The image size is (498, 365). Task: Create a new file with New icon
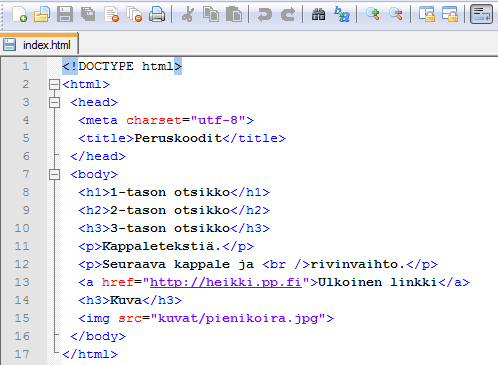(19, 15)
